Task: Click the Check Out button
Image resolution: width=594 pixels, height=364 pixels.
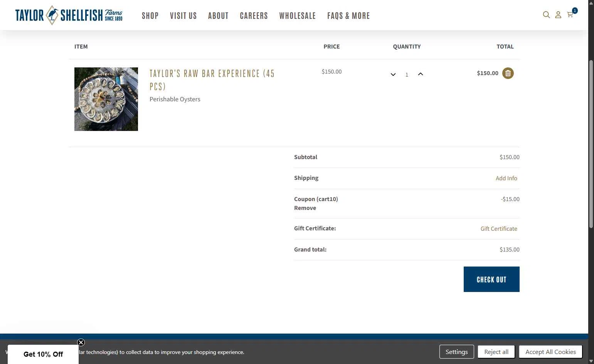Action: pos(491,279)
